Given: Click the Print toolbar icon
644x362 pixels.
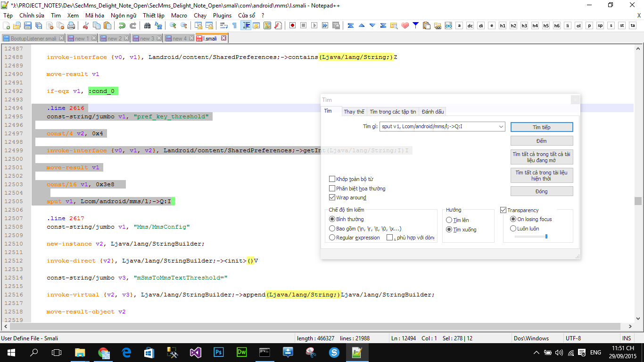Looking at the screenshot, I should 71,25.
